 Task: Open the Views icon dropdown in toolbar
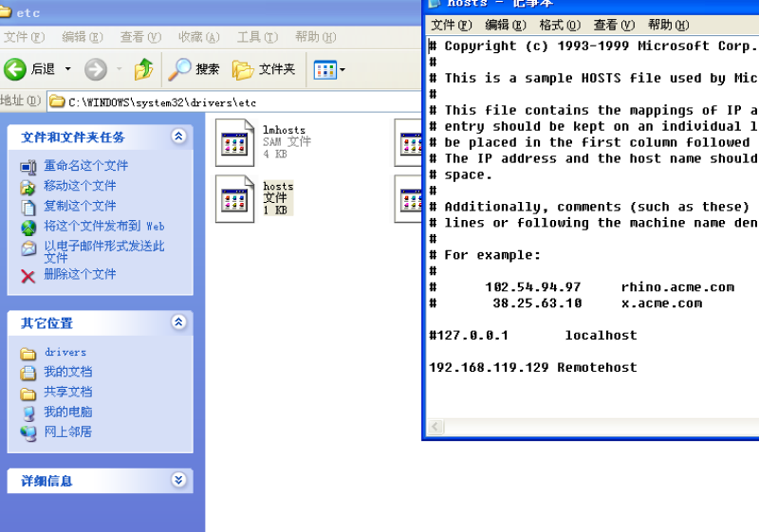click(329, 69)
